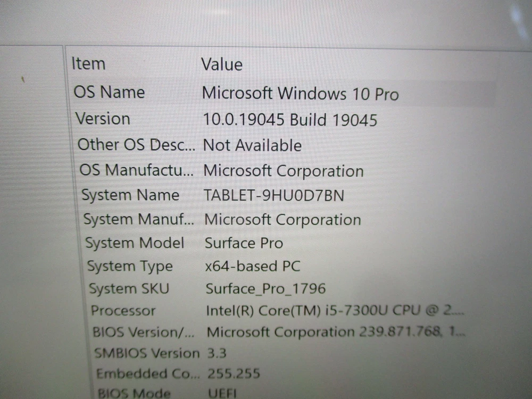The height and width of the screenshot is (399, 532).
Task: Click the Item column header
Action: 88,64
